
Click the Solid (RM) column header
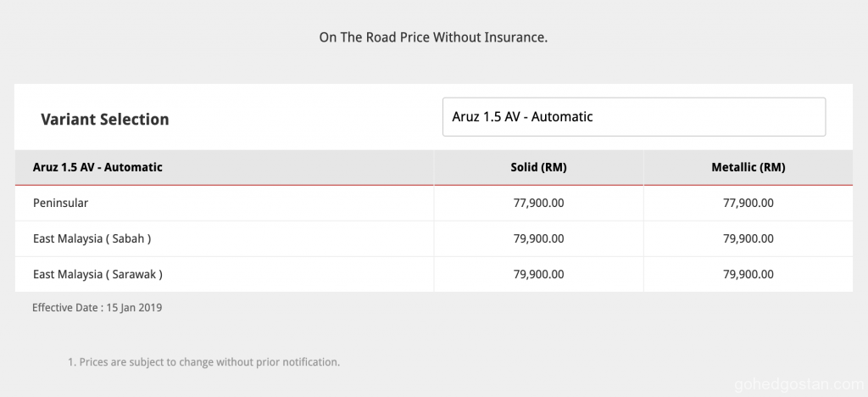pyautogui.click(x=538, y=167)
